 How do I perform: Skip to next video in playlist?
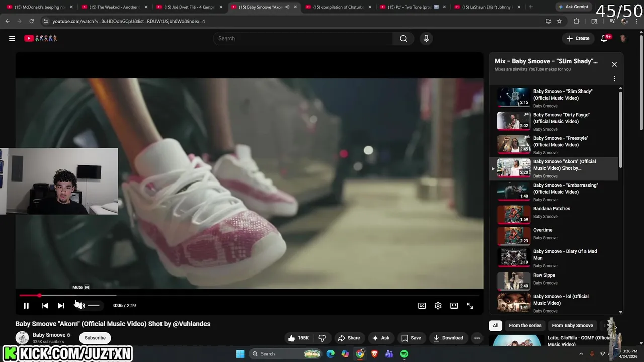click(x=61, y=305)
